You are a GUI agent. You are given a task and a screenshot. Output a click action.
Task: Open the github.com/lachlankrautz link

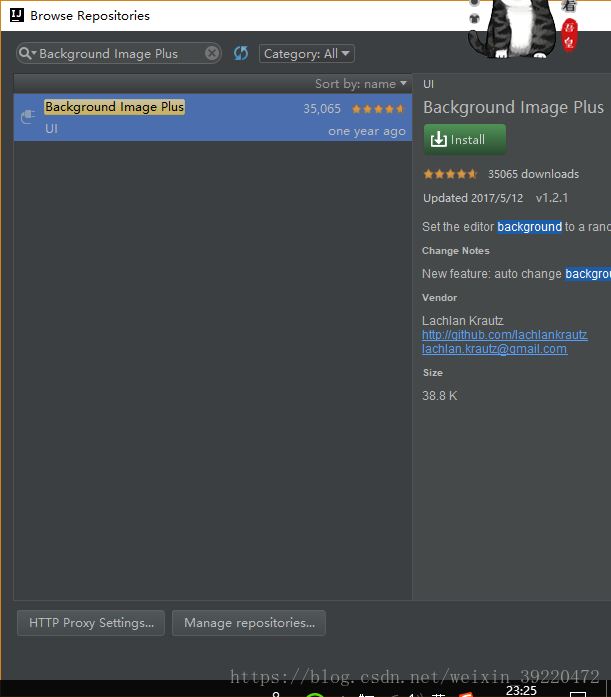(x=505, y=335)
